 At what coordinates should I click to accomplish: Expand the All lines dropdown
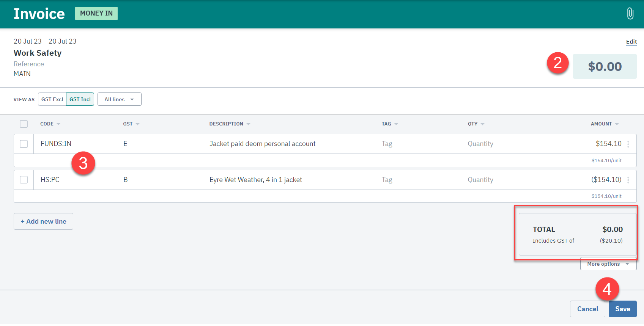119,99
